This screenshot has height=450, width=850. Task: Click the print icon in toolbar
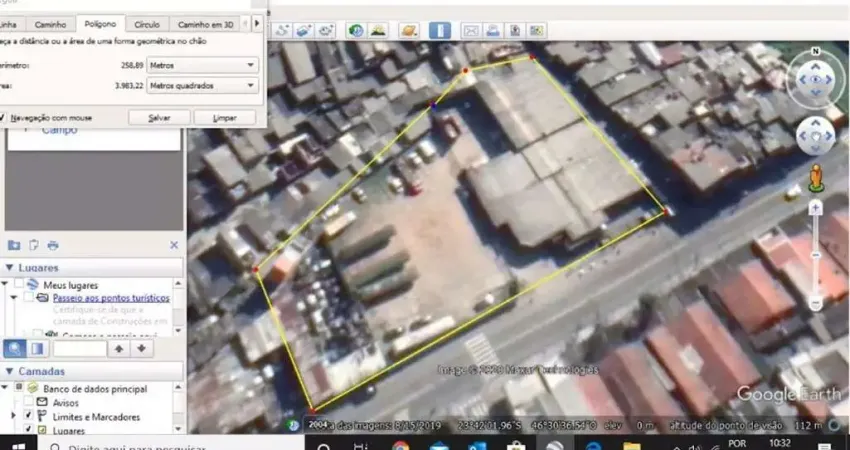[x=493, y=31]
